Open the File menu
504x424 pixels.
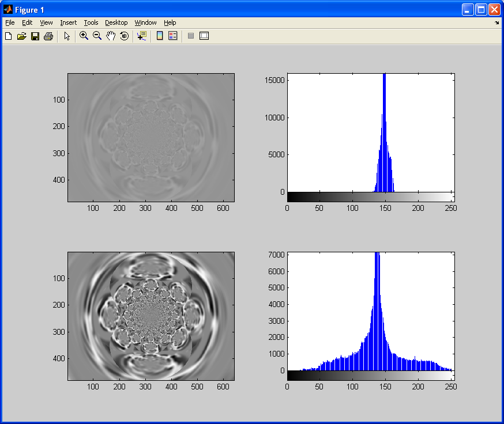click(x=10, y=22)
